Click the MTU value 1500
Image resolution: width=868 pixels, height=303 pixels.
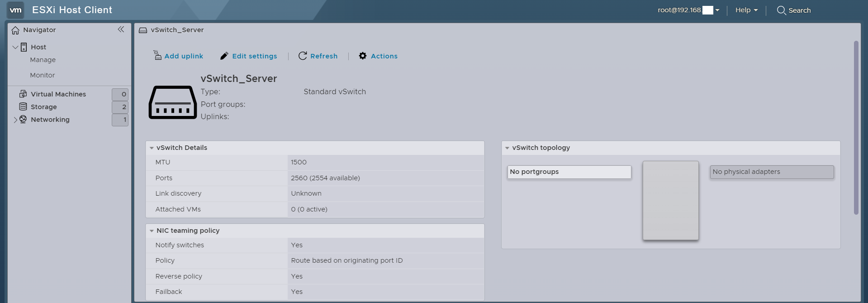(299, 162)
